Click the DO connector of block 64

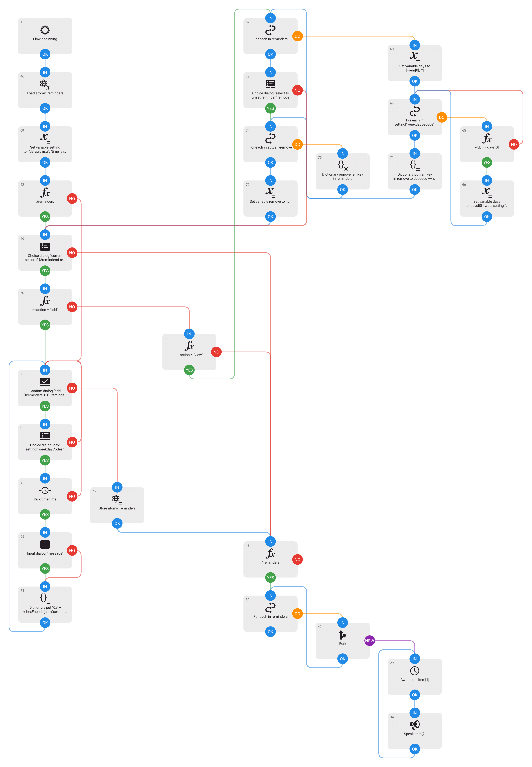pos(442,117)
